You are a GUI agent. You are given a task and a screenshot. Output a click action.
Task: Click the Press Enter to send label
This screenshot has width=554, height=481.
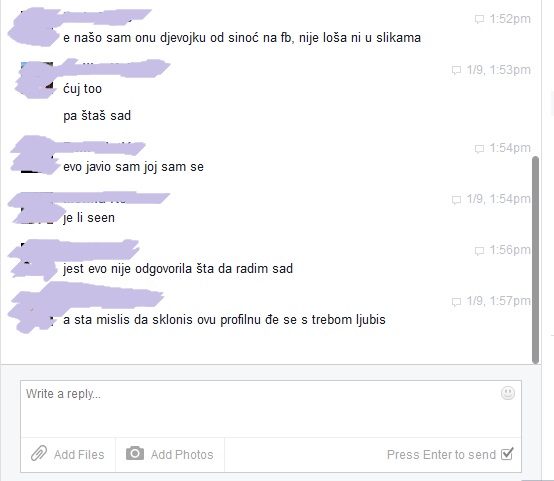tap(442, 454)
